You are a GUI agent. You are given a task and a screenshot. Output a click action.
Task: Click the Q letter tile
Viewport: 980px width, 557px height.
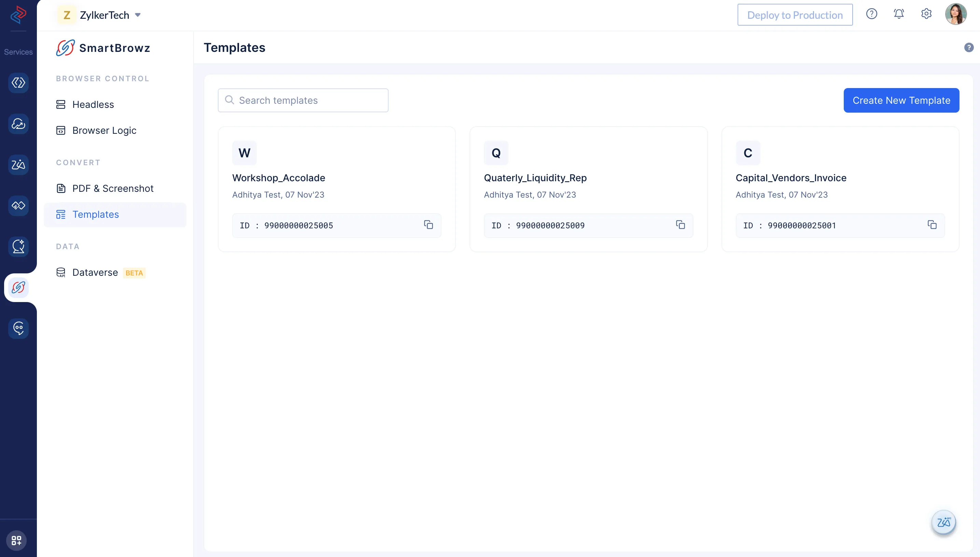point(496,153)
